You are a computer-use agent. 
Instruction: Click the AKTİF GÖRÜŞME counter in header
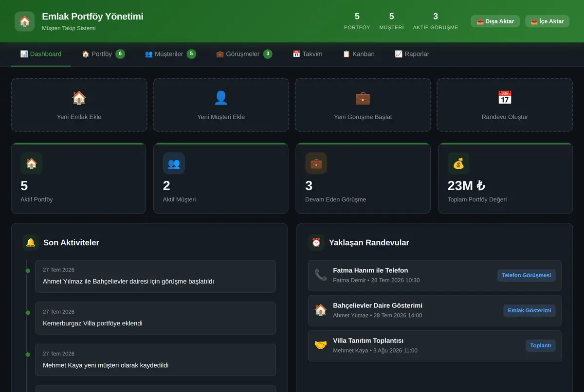click(x=436, y=21)
